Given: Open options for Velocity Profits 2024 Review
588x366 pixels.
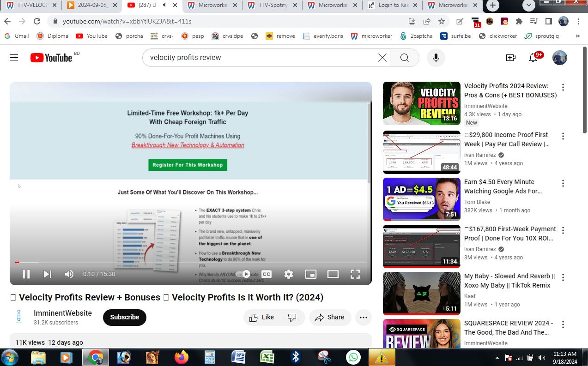Looking at the screenshot, I should pyautogui.click(x=563, y=87).
